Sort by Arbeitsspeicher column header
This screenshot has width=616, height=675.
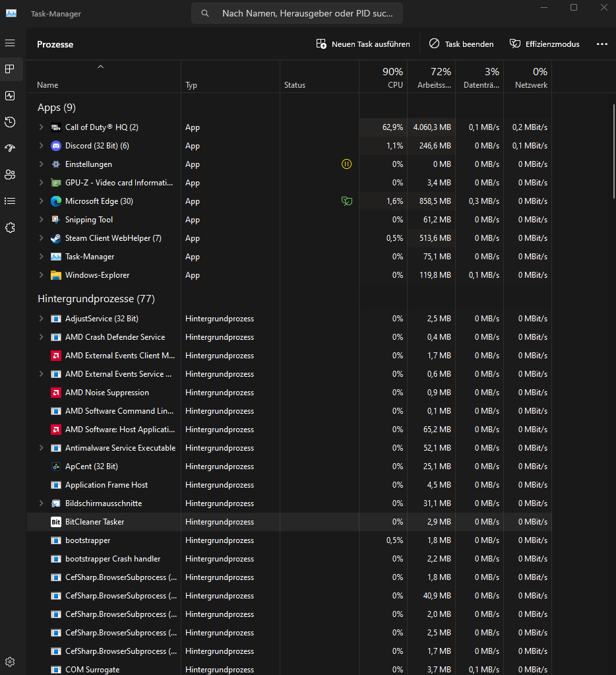(x=431, y=77)
